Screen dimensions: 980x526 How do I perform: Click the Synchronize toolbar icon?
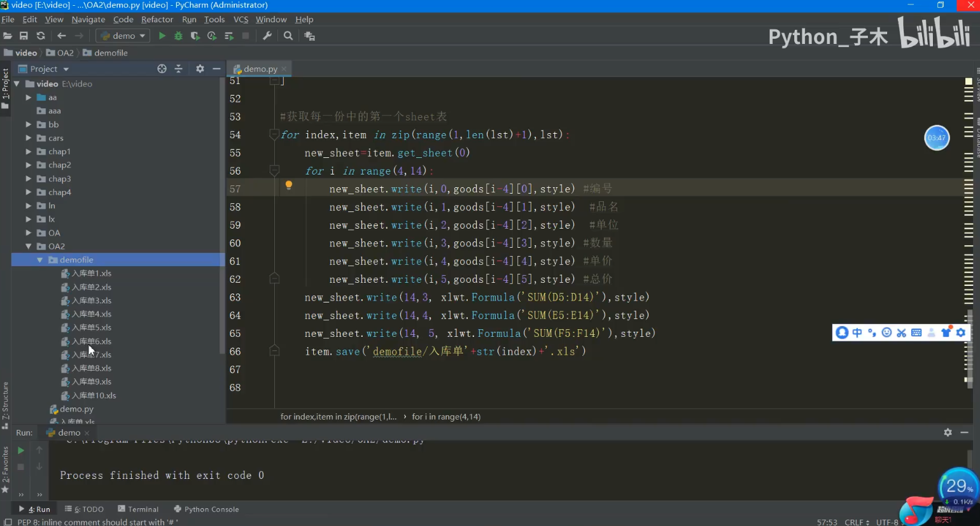41,36
